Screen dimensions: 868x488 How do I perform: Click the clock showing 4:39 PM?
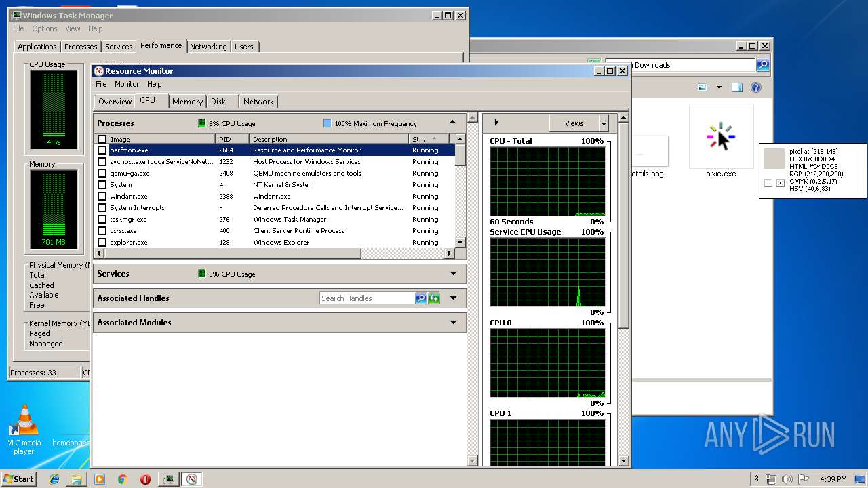833,479
